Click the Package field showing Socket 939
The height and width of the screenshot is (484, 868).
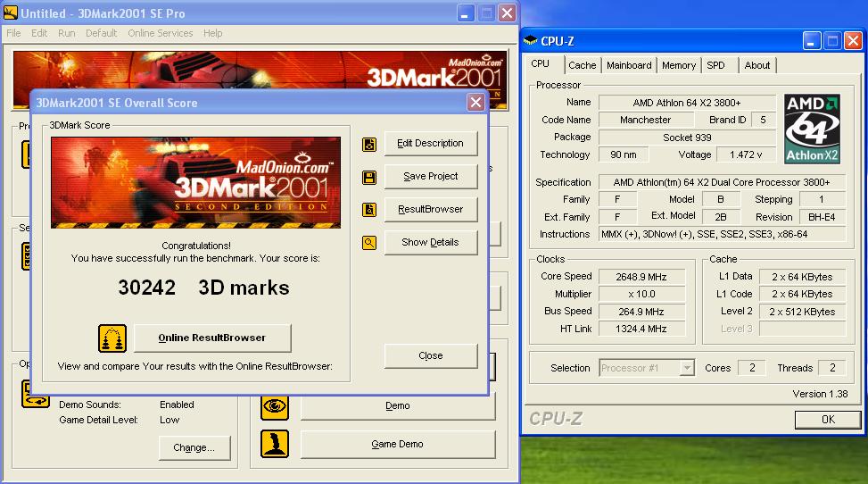coord(687,138)
